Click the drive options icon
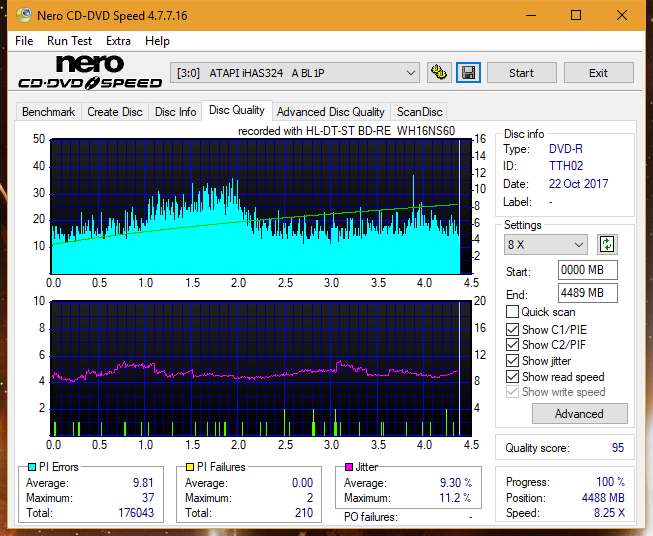 pos(439,73)
